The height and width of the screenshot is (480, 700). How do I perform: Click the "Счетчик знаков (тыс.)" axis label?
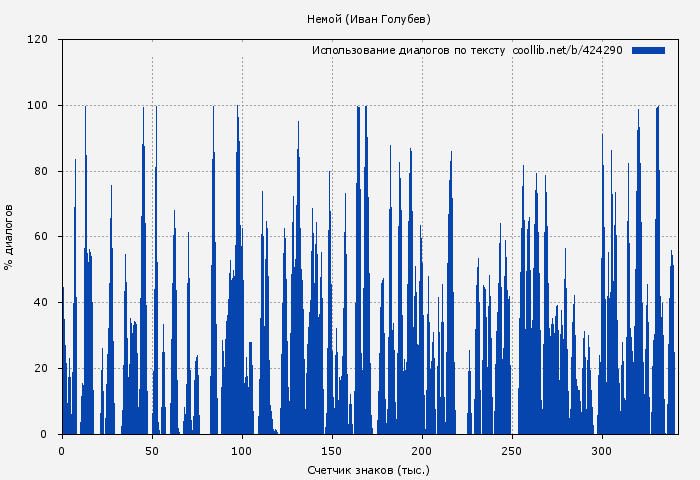coord(368,469)
